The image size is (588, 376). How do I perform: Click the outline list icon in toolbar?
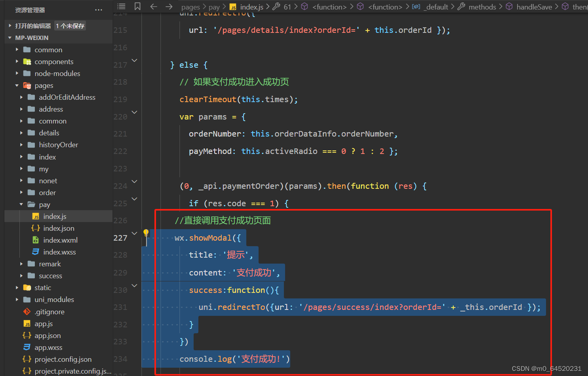click(122, 6)
